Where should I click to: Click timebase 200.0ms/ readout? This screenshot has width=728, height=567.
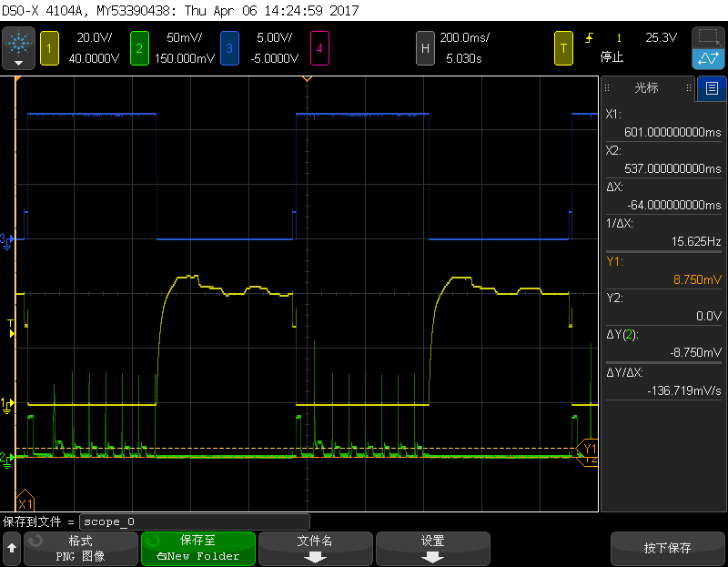click(464, 37)
